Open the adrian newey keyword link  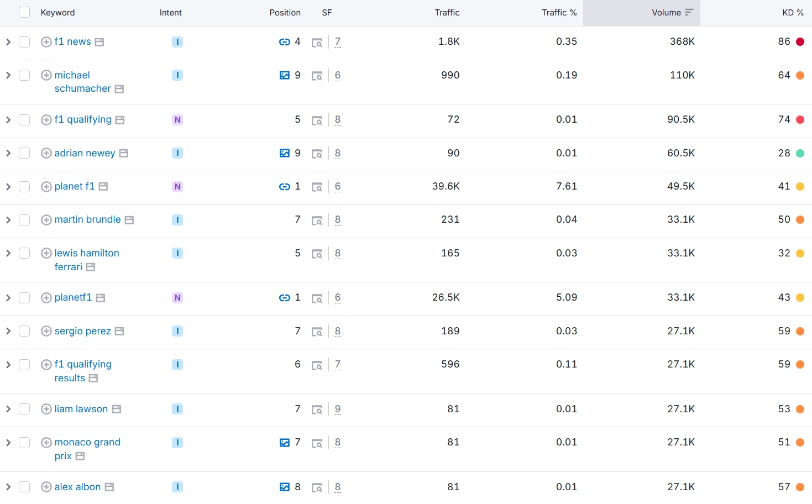click(85, 153)
